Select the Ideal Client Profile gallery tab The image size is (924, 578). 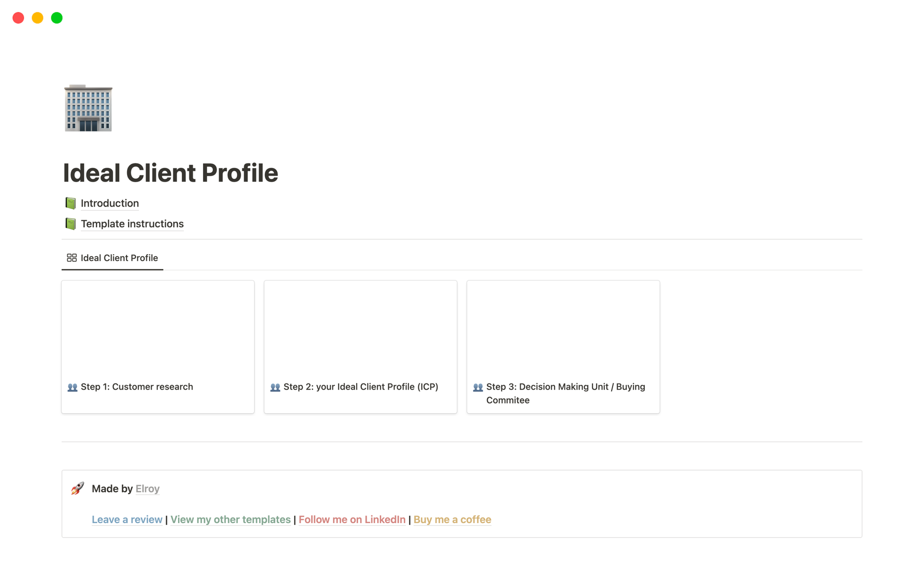(119, 258)
